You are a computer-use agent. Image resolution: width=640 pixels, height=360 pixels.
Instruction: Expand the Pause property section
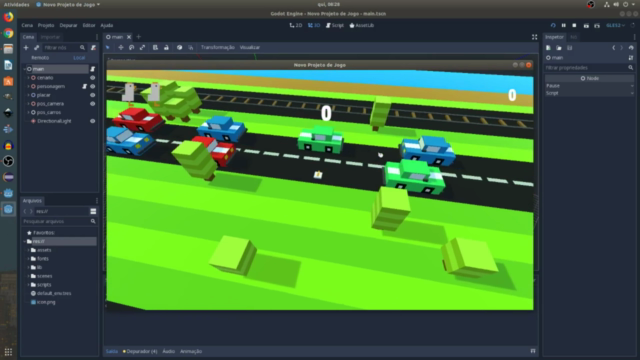[590, 86]
